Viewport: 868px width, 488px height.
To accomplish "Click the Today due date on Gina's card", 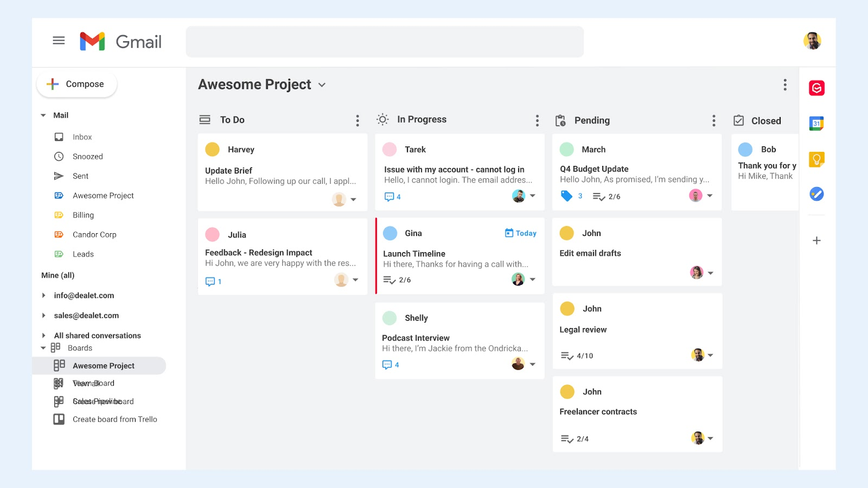I will [520, 233].
